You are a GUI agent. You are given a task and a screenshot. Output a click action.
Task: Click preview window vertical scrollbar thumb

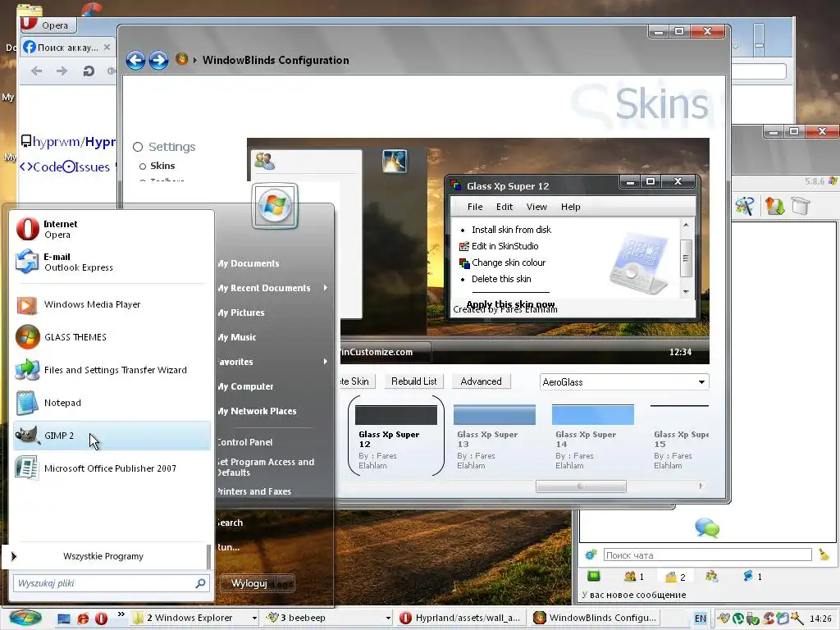686,258
